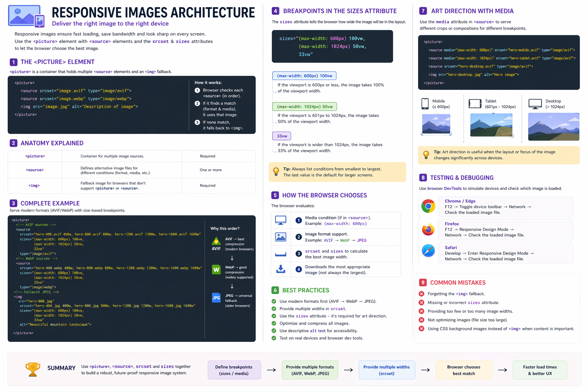588x392 pixels.
Task: Click the COMPLETE EXAMPLE section heading
Action: click(x=50, y=204)
